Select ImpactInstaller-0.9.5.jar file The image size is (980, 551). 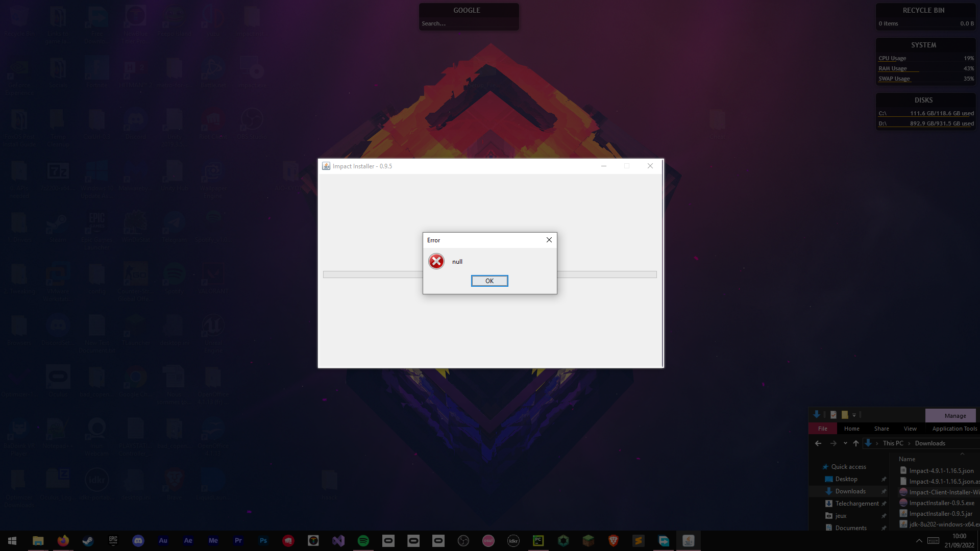pyautogui.click(x=940, y=514)
